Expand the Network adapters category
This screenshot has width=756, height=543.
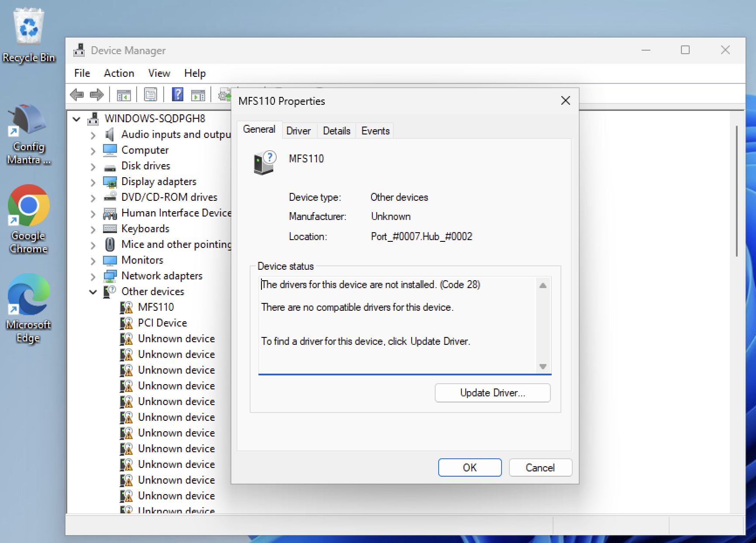[x=93, y=277]
